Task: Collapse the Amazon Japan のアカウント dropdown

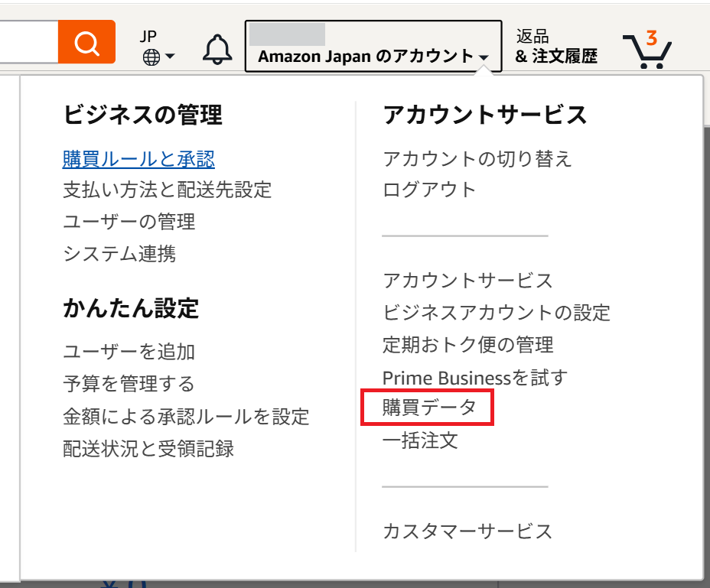Action: coord(373,46)
